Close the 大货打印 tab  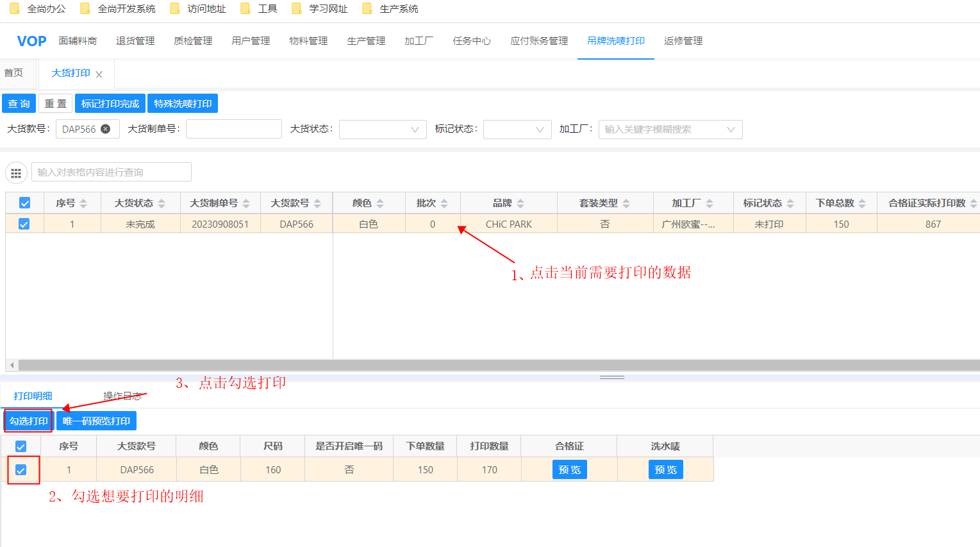[x=99, y=74]
